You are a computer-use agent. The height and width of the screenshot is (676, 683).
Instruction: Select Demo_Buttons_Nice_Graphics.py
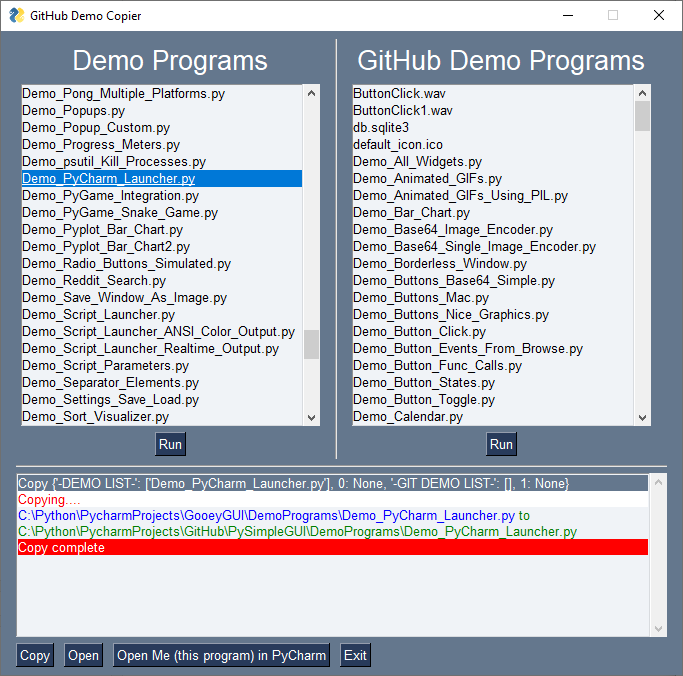(x=493, y=314)
